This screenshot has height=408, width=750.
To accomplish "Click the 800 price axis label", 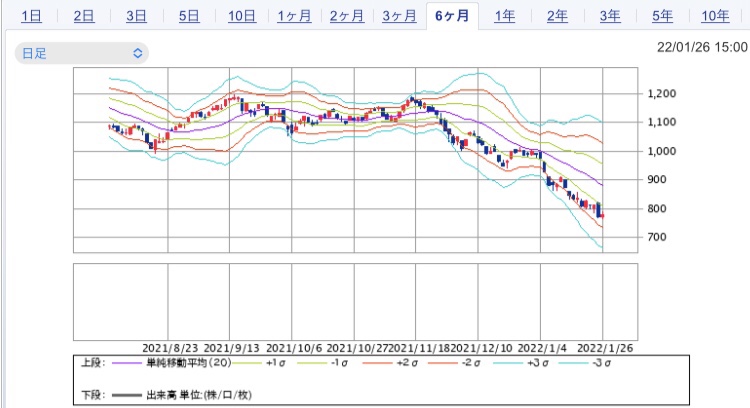I will click(x=657, y=209).
